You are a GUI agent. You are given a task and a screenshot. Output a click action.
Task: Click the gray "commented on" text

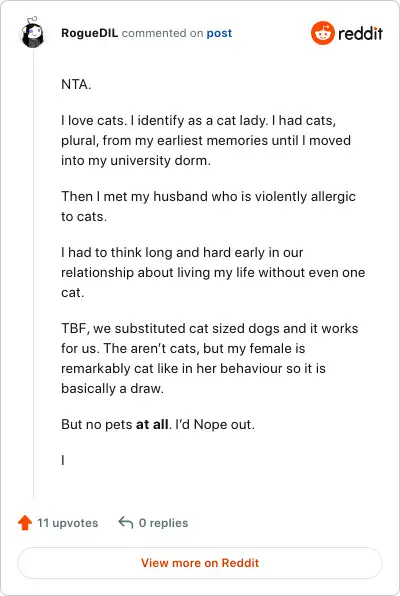[162, 33]
